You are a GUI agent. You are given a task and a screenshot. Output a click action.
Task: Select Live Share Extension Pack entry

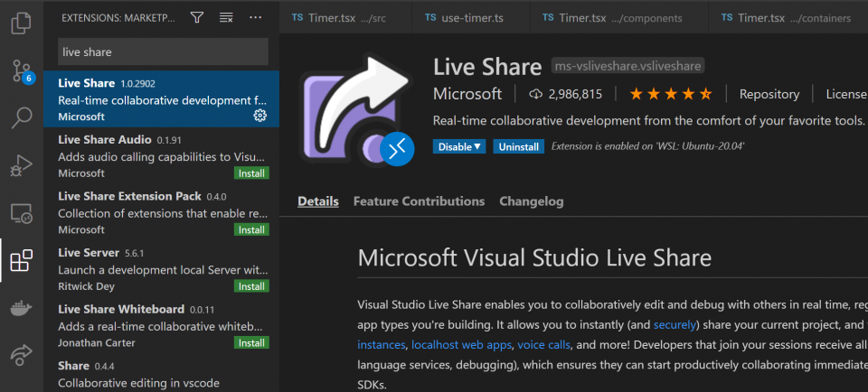point(161,211)
